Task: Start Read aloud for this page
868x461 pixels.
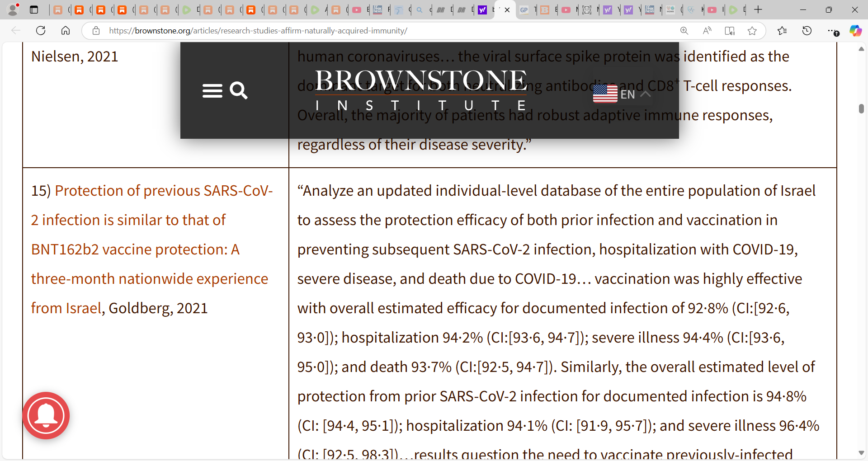Action: (707, 31)
